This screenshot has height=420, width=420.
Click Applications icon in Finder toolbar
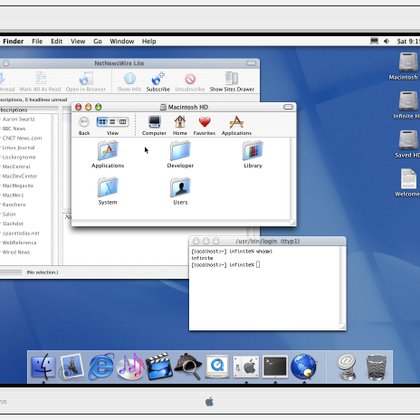236,125
